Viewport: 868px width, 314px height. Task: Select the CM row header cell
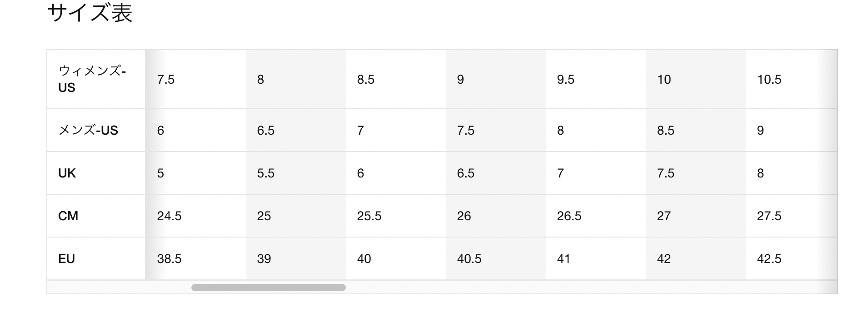pyautogui.click(x=96, y=216)
